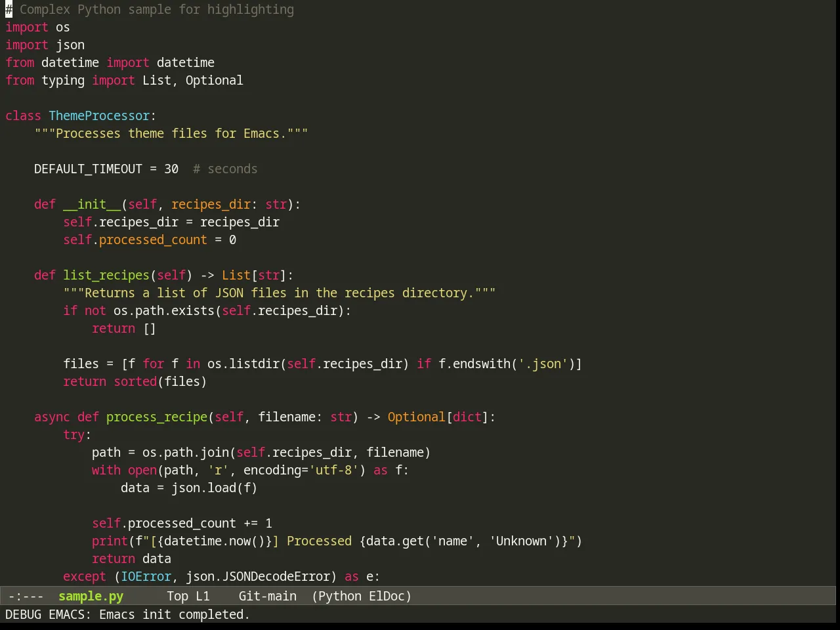Place cursor on 'import json' line
Image resolution: width=840 pixels, height=630 pixels.
[x=45, y=45]
